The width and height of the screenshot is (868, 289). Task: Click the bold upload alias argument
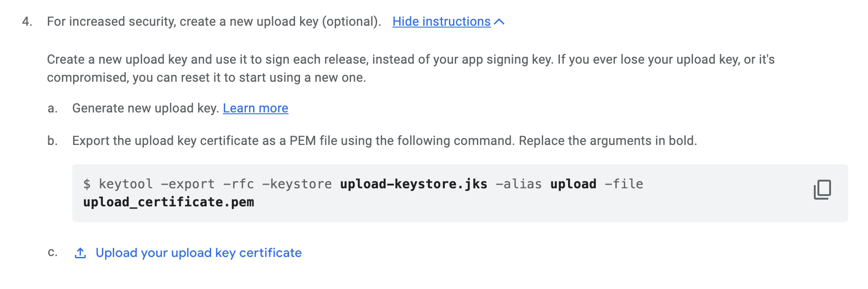573,184
